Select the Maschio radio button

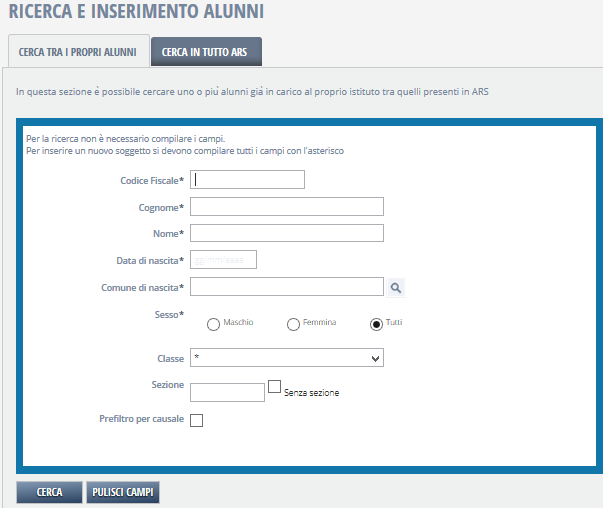point(213,324)
